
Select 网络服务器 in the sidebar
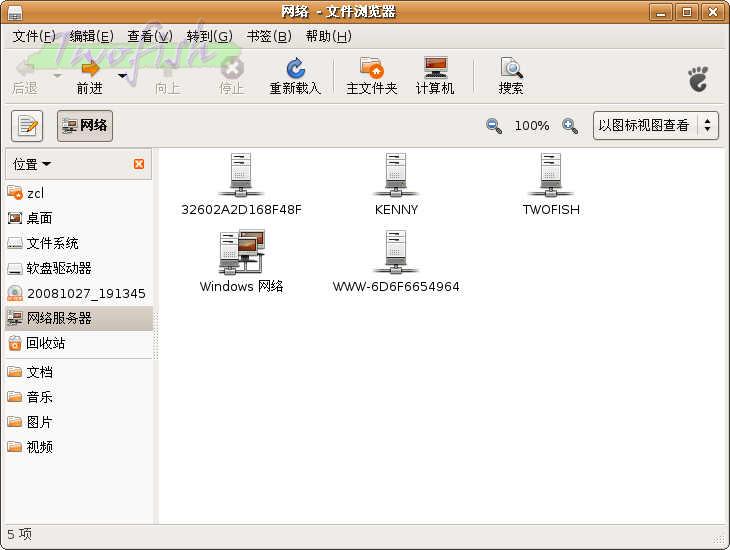(79, 318)
